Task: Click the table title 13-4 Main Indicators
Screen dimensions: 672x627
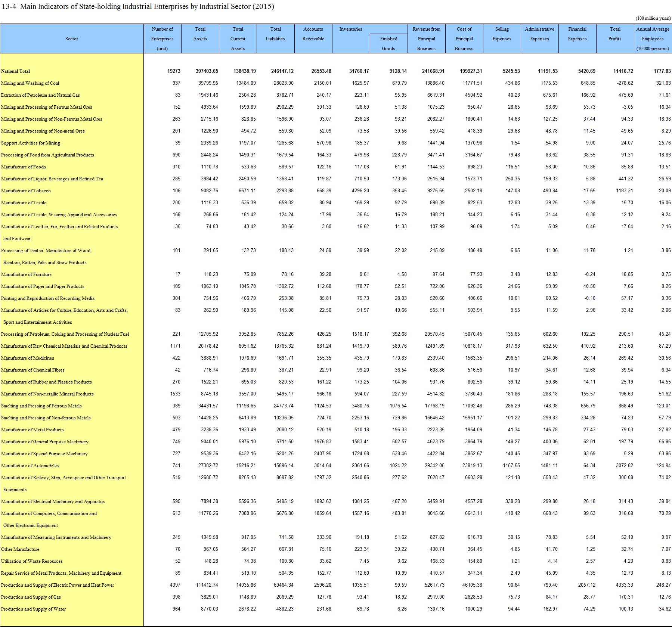Action: pos(138,7)
